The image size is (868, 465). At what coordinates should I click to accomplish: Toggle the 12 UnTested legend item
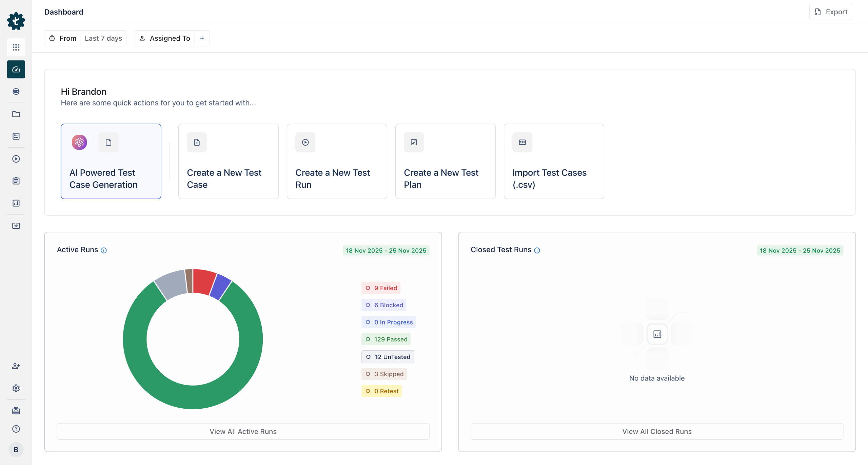click(x=388, y=357)
